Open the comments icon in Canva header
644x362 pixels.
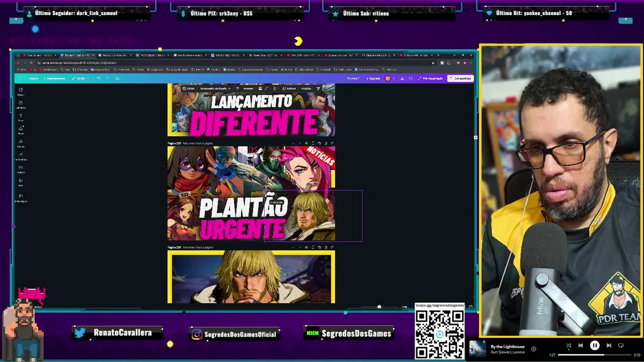[x=411, y=78]
